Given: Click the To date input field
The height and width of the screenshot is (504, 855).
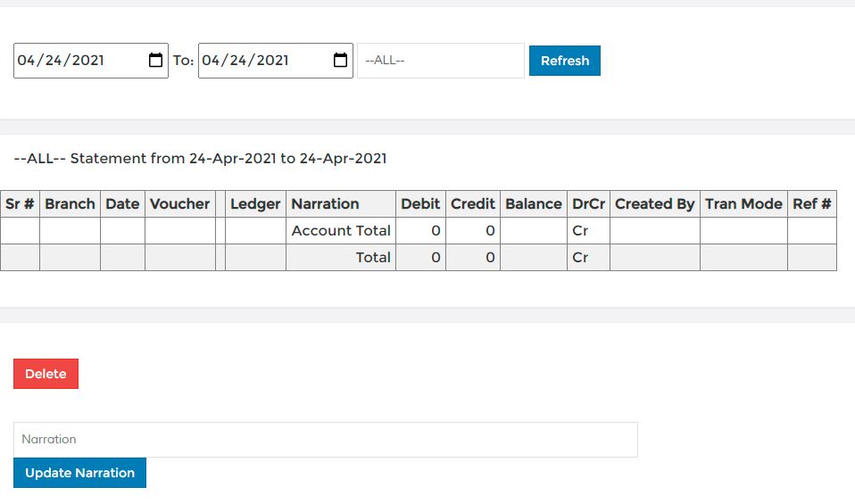Looking at the screenshot, I should [x=276, y=61].
